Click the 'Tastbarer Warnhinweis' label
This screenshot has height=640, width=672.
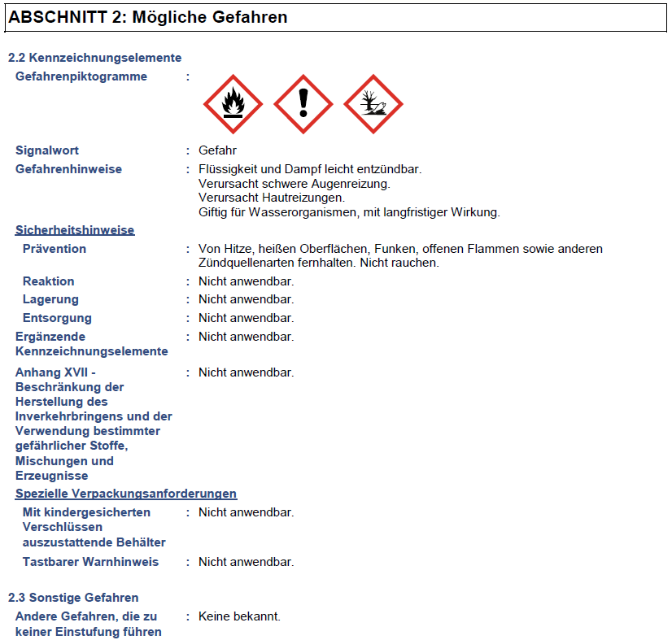90,562
